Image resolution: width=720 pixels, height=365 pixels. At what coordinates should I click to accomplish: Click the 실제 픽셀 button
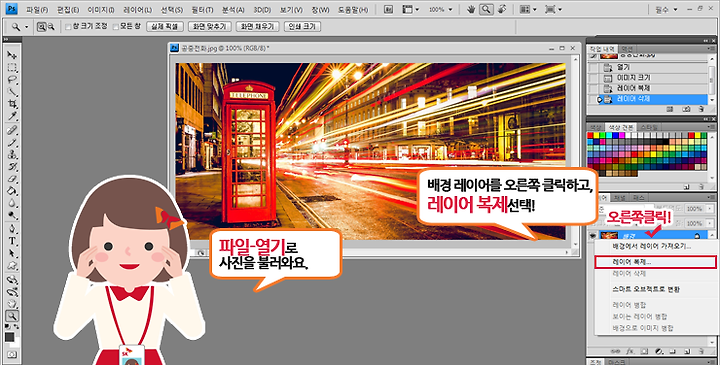(165, 27)
